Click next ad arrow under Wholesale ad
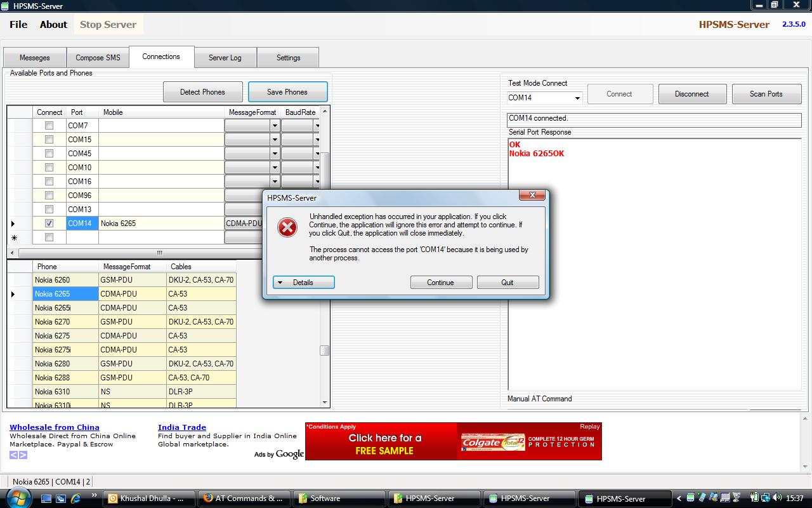This screenshot has width=812, height=508. (23, 455)
